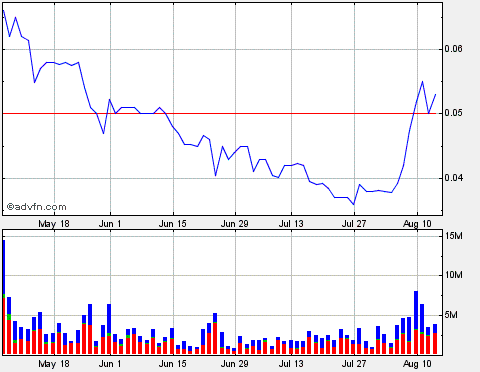This screenshot has height=372, width=480.
Task: Pick Jul 13 date under volume chart
Action: click(291, 364)
